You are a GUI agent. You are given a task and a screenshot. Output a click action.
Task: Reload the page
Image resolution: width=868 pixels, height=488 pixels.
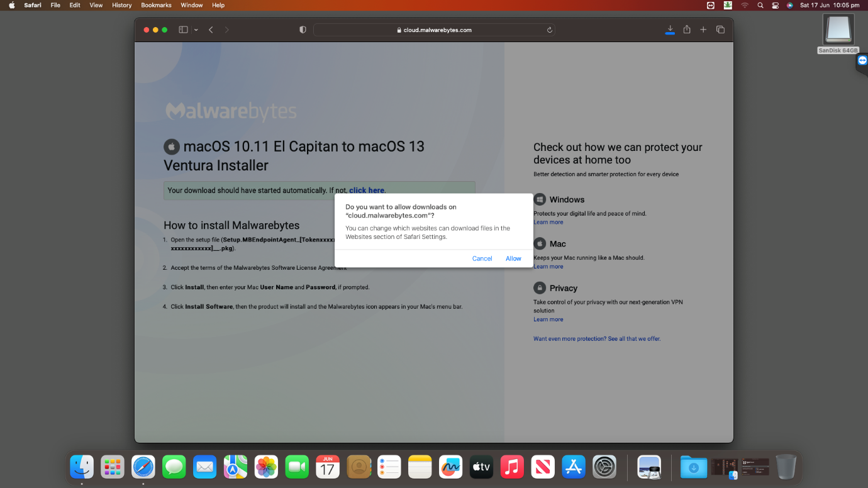(549, 30)
